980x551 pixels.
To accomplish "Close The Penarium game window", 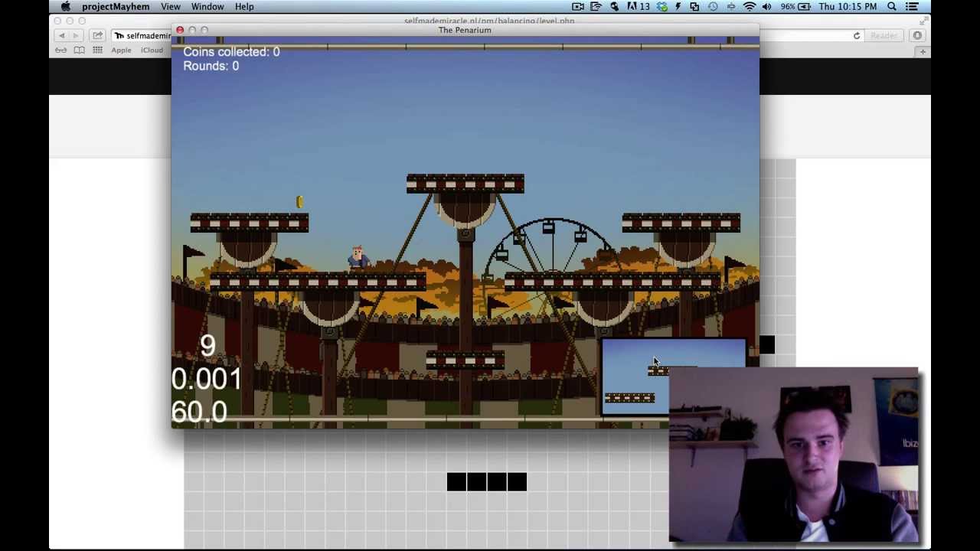I will [x=180, y=31].
